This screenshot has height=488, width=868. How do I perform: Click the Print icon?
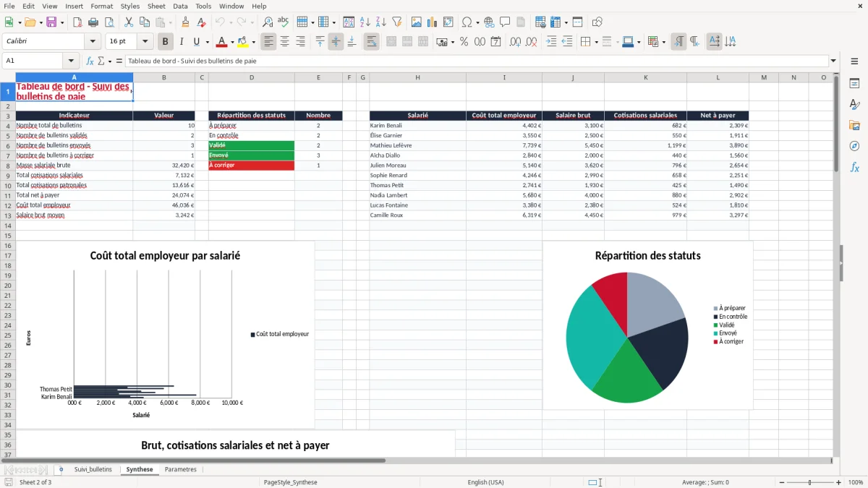pos(93,22)
